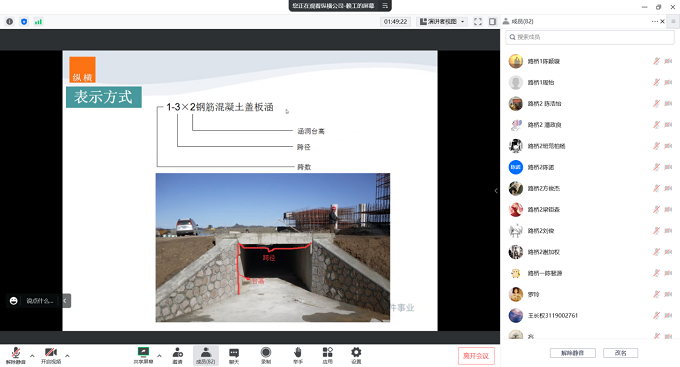Expand video options arrow beside the camera
Viewport: 680px width, 367px height.
click(x=67, y=356)
